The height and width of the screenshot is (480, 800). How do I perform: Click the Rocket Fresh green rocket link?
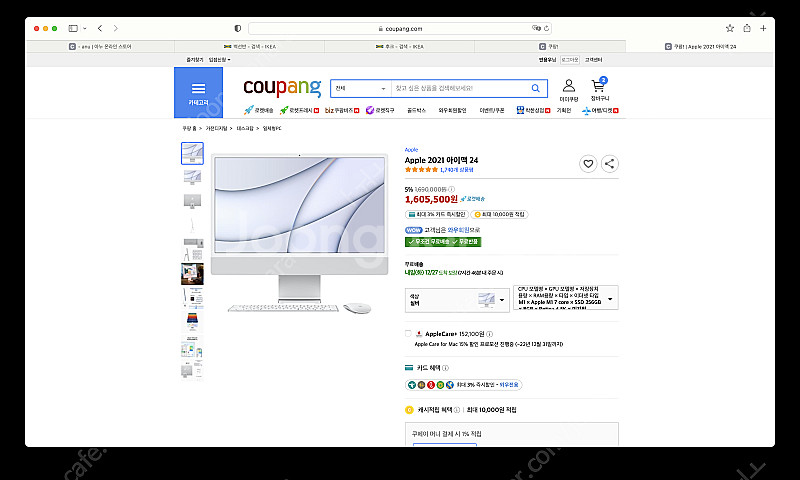pyautogui.click(x=299, y=110)
